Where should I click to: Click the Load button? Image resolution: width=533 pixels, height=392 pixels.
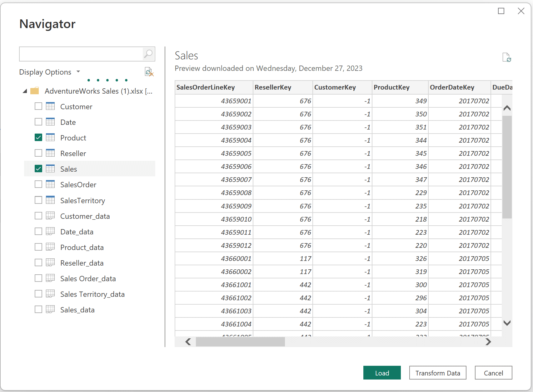coord(382,373)
